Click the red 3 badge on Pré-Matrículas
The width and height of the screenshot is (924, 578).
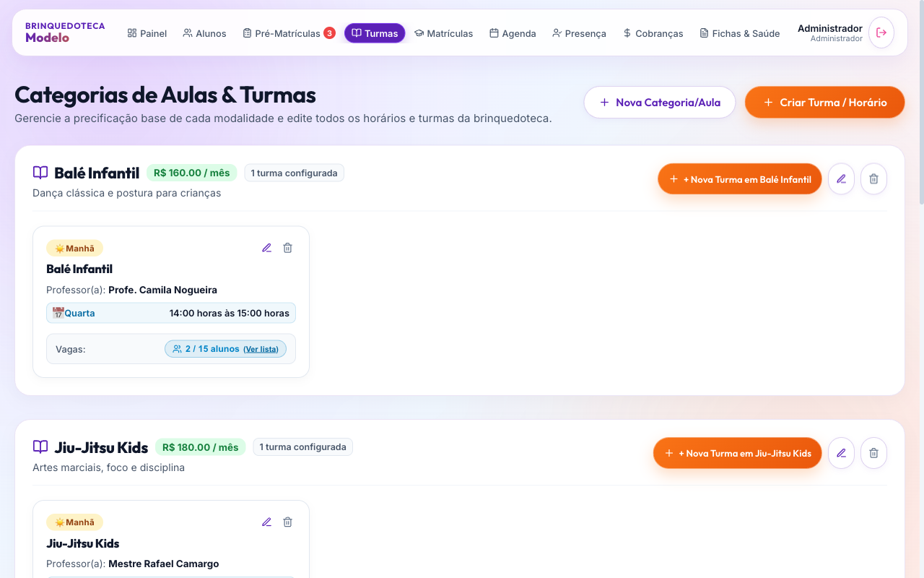pos(329,33)
